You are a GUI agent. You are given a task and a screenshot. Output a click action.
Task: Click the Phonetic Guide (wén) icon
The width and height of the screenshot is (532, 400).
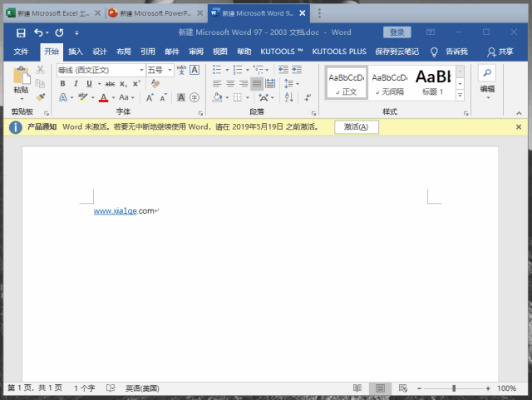pyautogui.click(x=181, y=70)
